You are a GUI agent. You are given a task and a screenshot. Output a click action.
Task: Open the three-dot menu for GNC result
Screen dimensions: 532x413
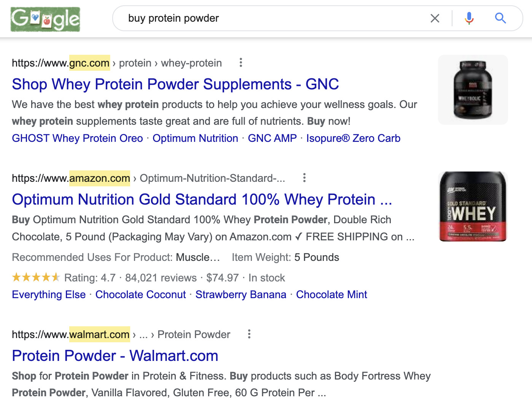coord(241,63)
